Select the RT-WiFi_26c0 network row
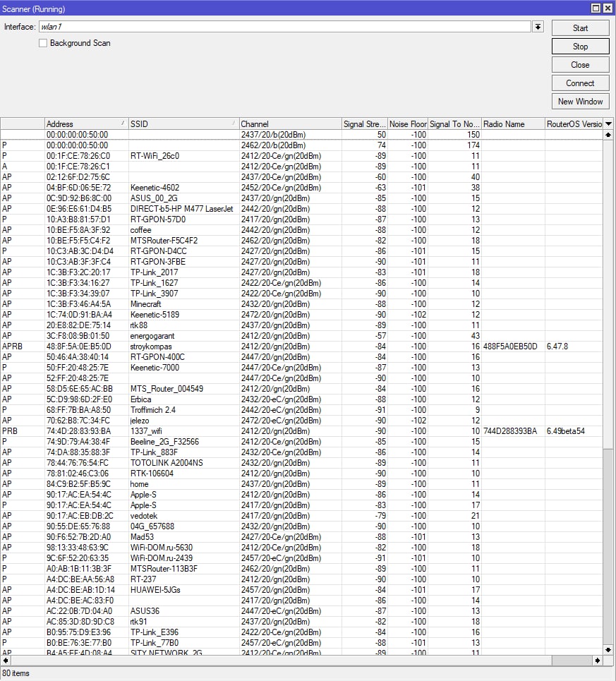Screen dimensions: 616x681 click(301, 156)
